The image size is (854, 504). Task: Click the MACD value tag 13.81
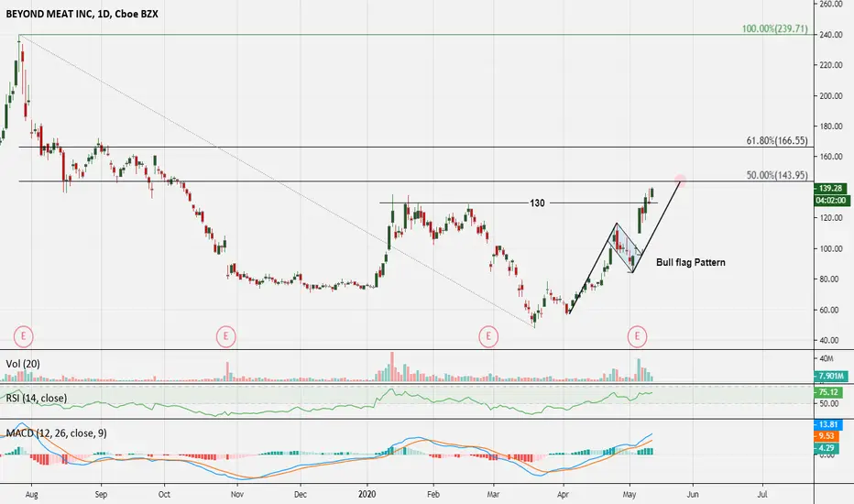[x=828, y=424]
